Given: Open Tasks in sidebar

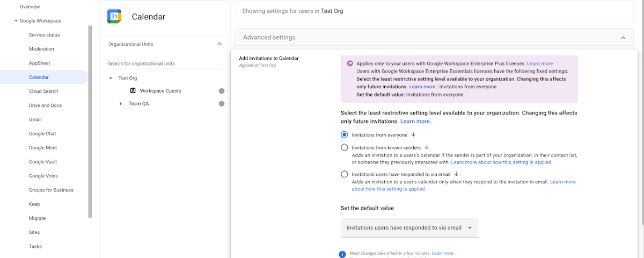Looking at the screenshot, I should coord(35,246).
